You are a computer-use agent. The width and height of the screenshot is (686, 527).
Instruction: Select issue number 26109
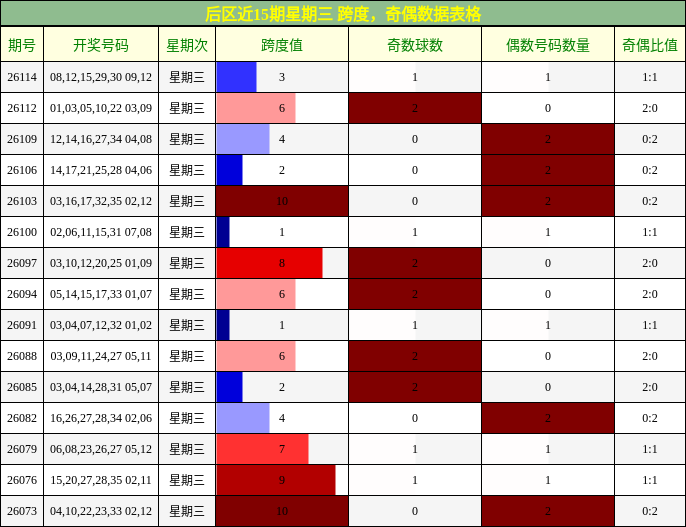coord(22,139)
